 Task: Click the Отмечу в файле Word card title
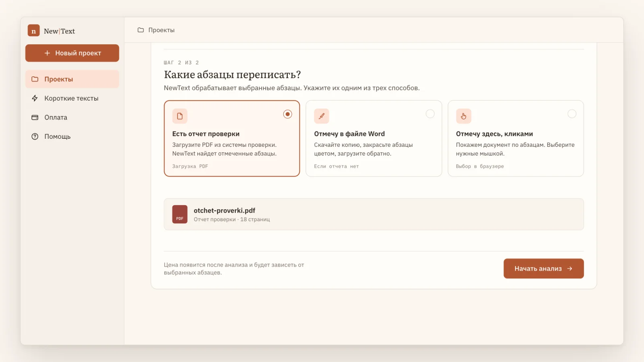(349, 134)
